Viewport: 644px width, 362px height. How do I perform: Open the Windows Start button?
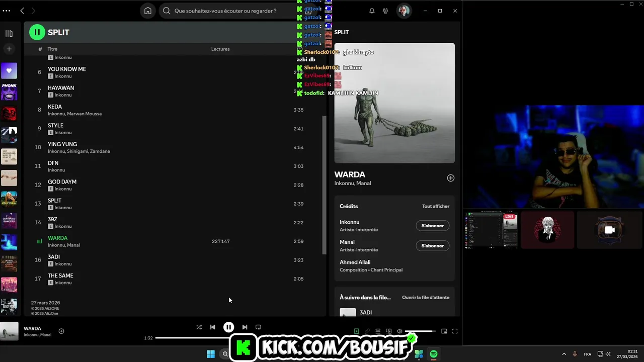211,354
